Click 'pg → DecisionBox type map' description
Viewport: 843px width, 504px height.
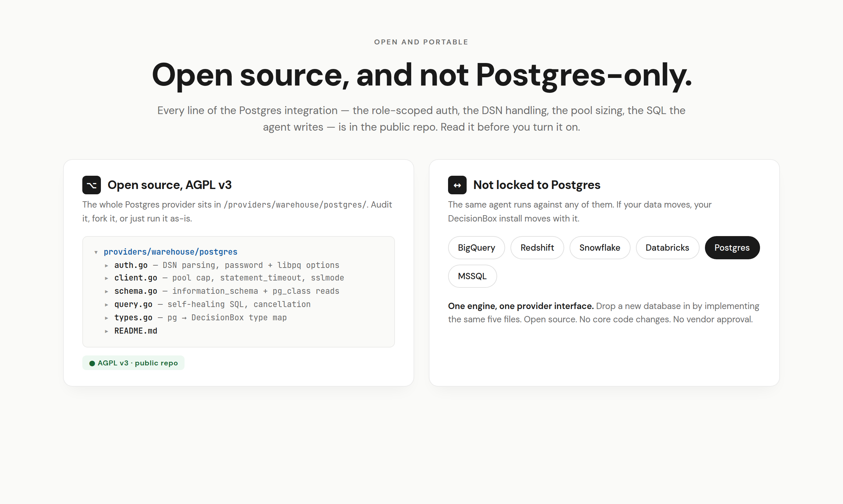(x=227, y=318)
